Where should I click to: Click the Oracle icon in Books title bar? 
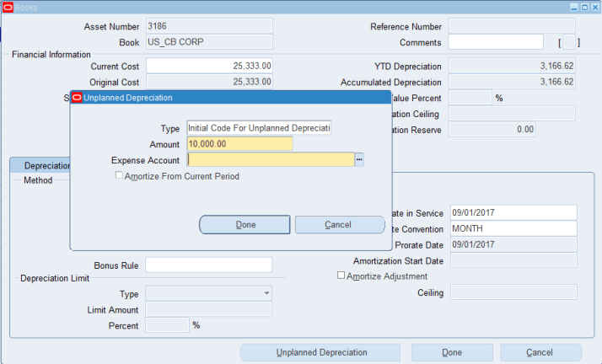point(8,7)
